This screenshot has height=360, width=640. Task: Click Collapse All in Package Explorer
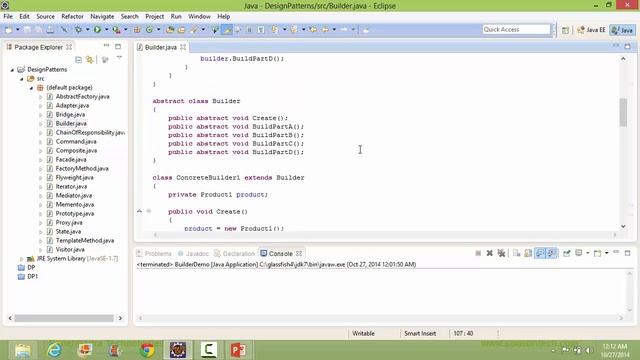78,60
